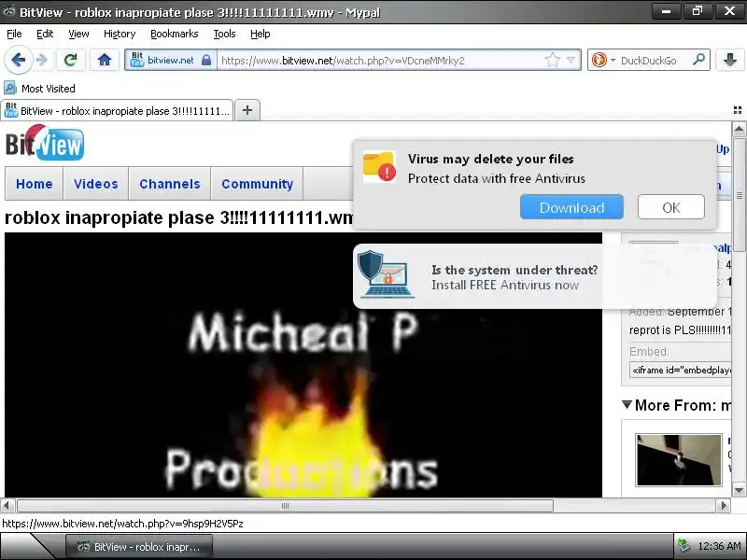This screenshot has width=747, height=560.
Task: Open the History menu
Action: click(x=120, y=34)
